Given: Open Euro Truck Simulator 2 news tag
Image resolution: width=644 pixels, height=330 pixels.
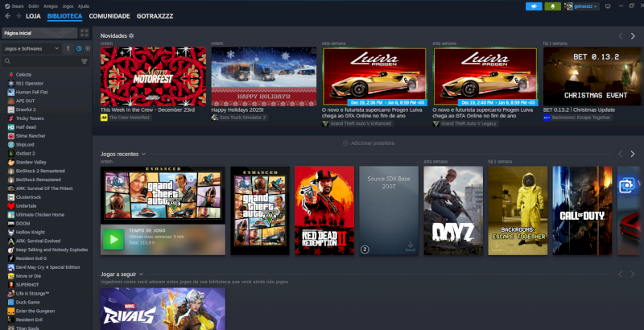Looking at the screenshot, I should [239, 118].
